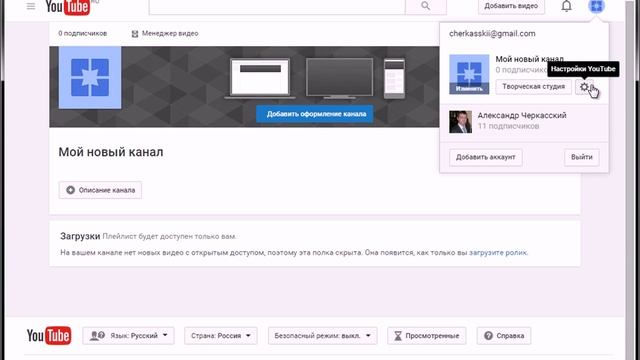Click the email cherkasskii@gmail.com

click(x=492, y=33)
